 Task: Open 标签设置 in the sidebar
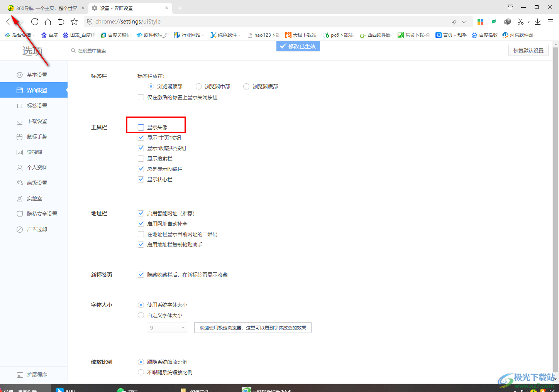pyautogui.click(x=34, y=106)
